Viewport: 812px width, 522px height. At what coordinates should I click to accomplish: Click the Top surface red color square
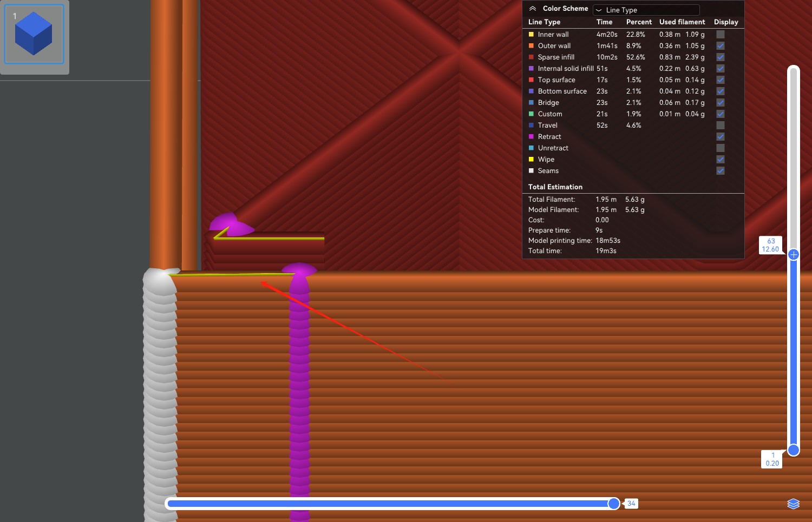[531, 80]
